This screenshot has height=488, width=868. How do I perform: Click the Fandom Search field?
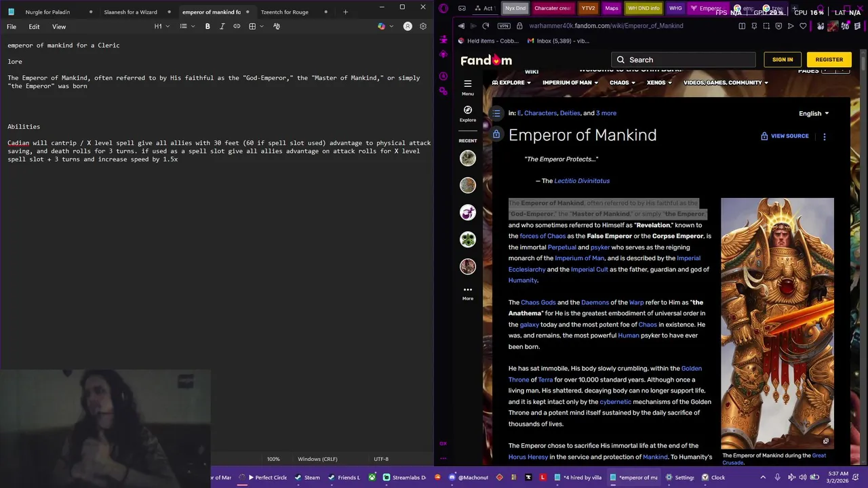(683, 60)
